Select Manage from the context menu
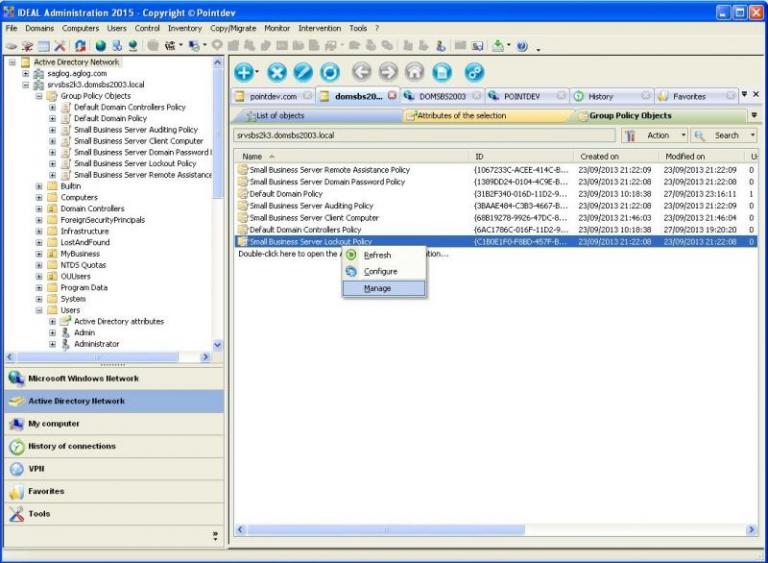 [x=377, y=288]
